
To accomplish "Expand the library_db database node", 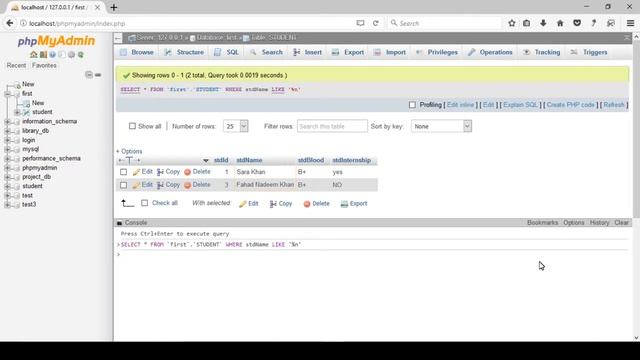I will coord(7,131).
